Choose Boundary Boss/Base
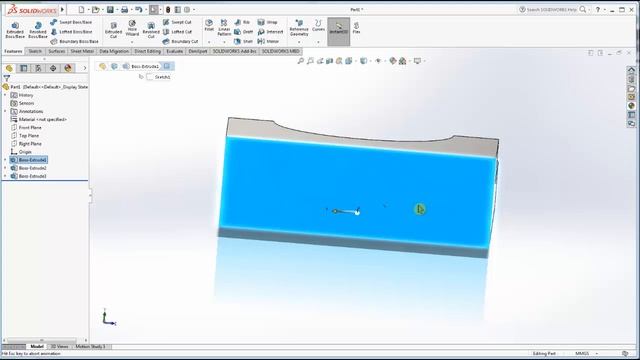 tap(75, 42)
